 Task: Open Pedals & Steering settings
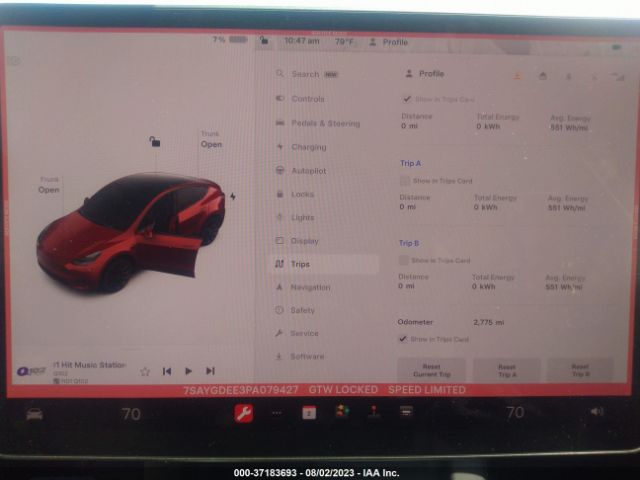tap(318, 123)
